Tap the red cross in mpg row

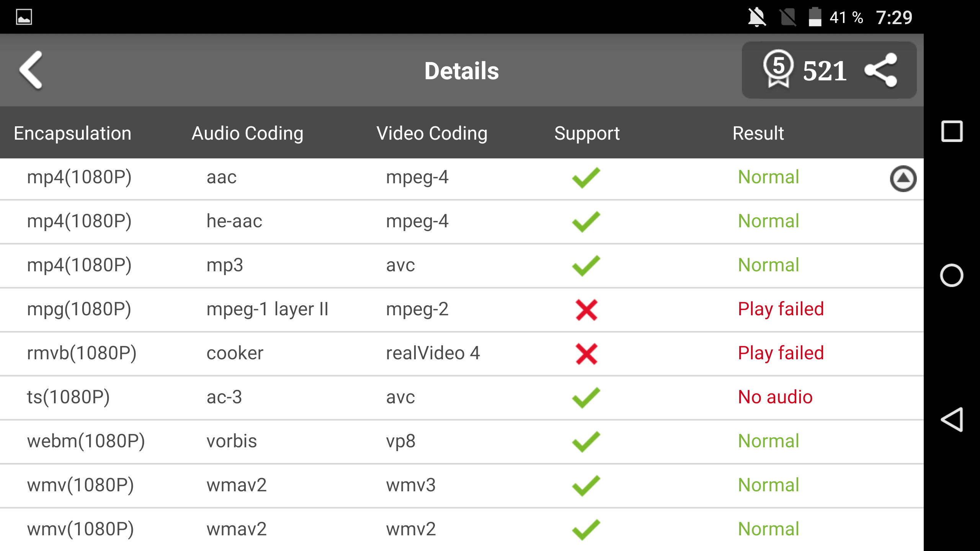pyautogui.click(x=586, y=310)
